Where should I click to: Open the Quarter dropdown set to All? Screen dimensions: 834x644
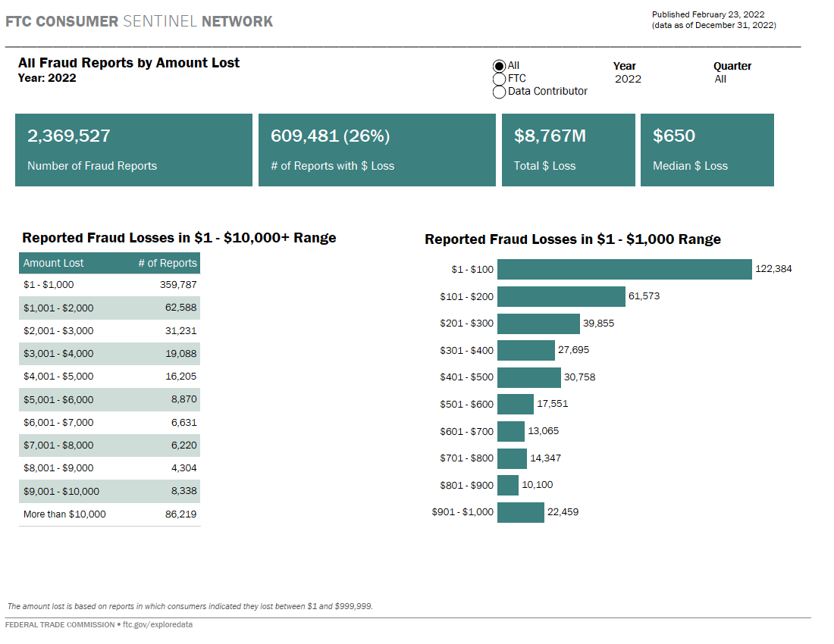(x=720, y=79)
